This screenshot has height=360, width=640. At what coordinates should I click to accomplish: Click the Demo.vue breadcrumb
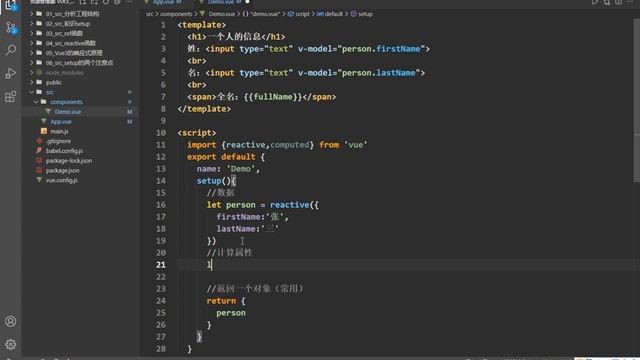point(222,14)
